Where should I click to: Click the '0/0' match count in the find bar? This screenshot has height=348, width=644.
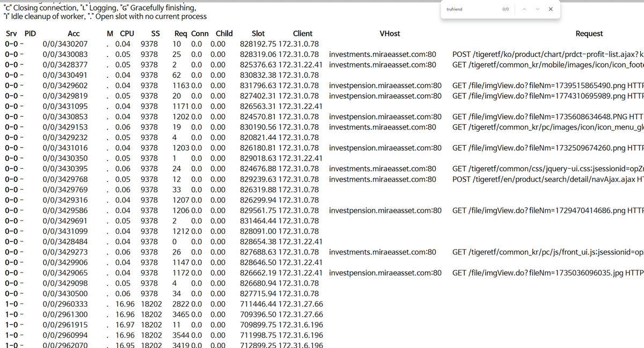tap(505, 9)
